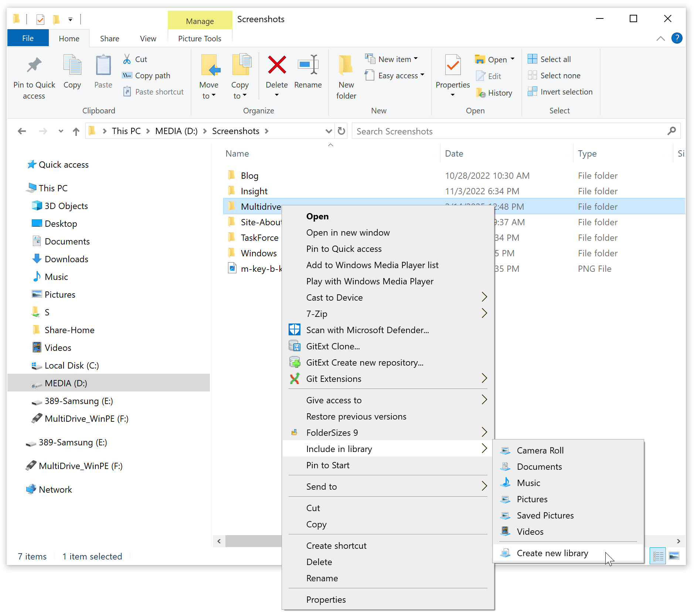
Task: Click Properties quick access toolbar checkmark icon
Action: [41, 19]
